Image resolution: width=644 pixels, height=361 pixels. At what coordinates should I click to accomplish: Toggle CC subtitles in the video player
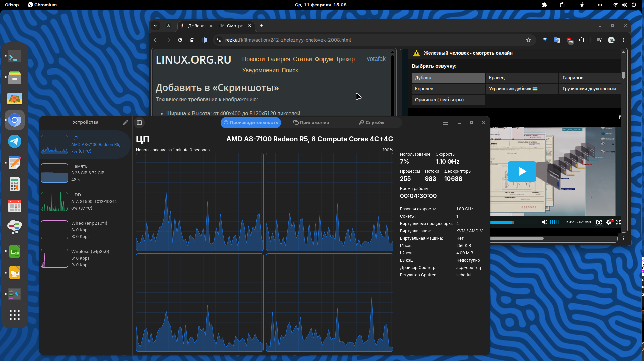599,222
